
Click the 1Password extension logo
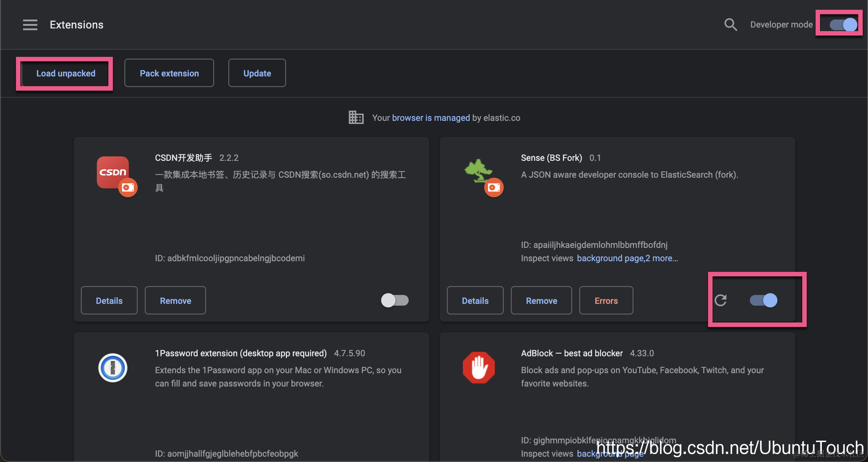point(113,368)
